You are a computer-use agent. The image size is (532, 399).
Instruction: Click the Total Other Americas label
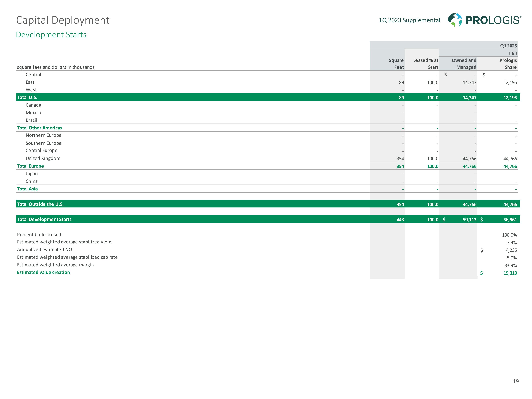coord(39,128)
